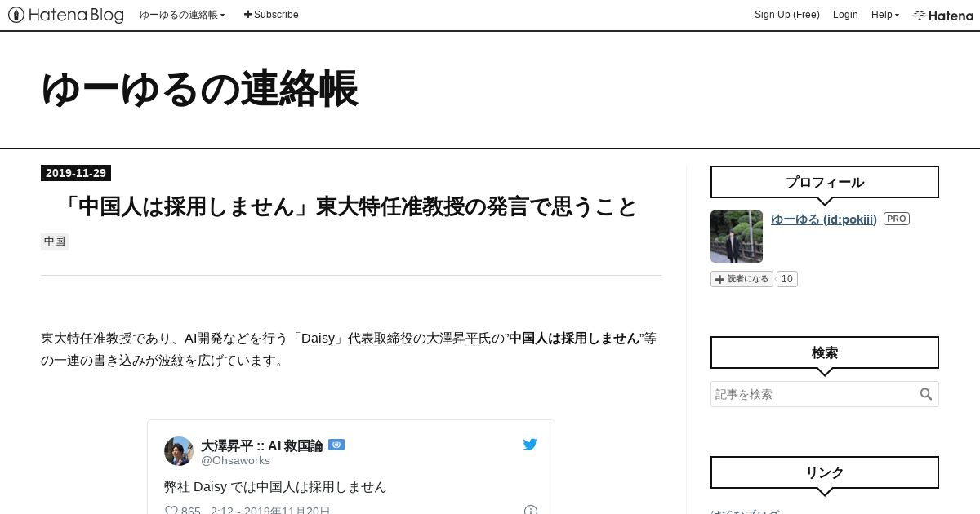Open the Hatena Blog logo link
The image size is (980, 514).
point(66,15)
